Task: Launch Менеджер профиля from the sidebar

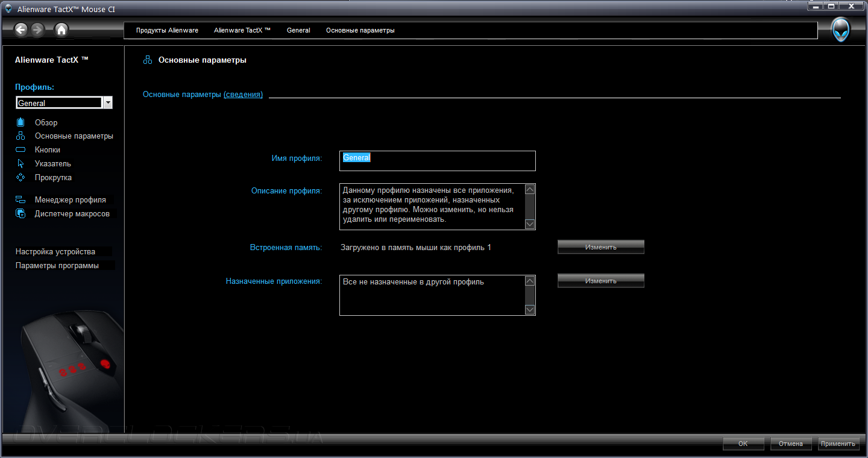Action: (x=70, y=199)
